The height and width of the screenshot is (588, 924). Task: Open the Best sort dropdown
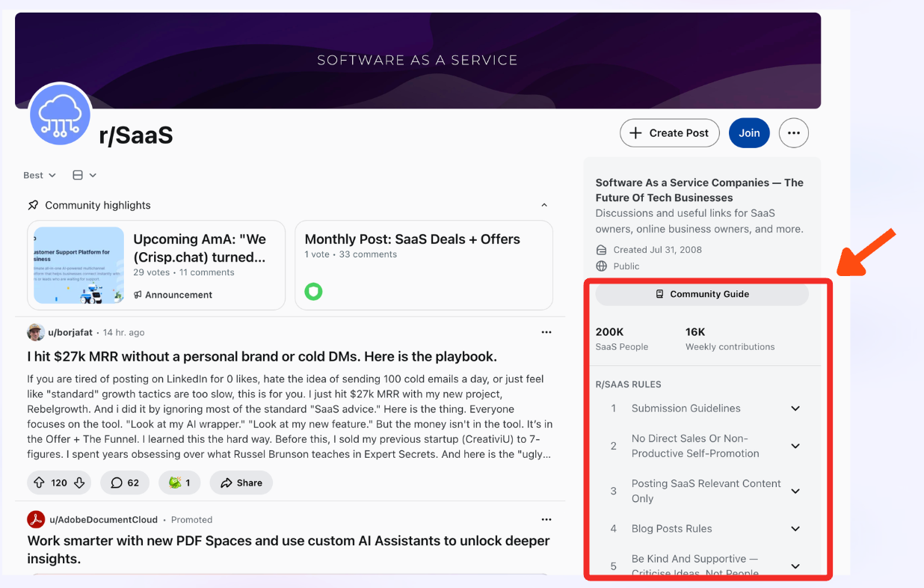pyautogui.click(x=40, y=175)
